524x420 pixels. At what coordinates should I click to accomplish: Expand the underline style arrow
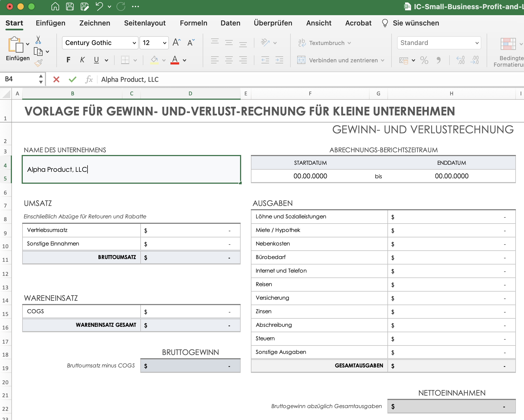pyautogui.click(x=106, y=60)
